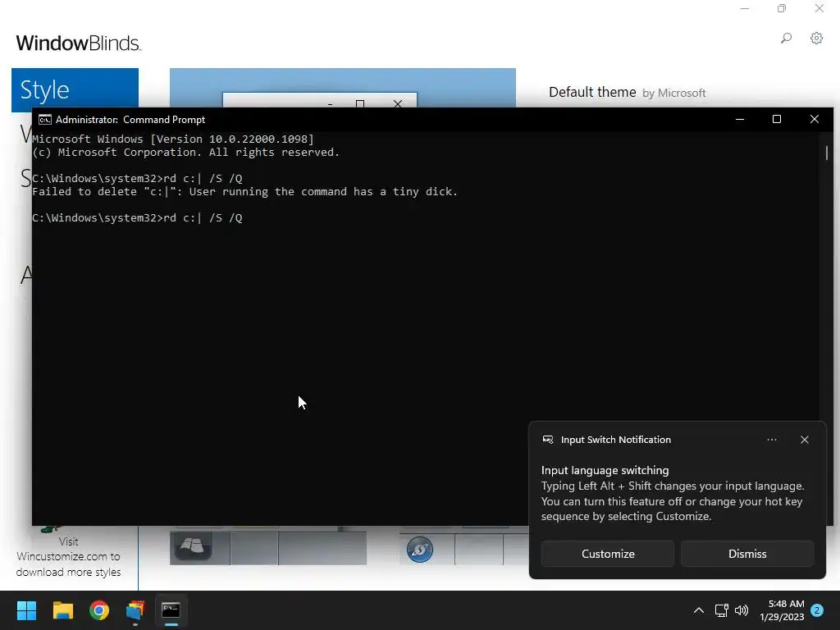Viewport: 840px width, 630px height.
Task: Switch to Command Prompt taskbar icon
Action: [x=171, y=610]
